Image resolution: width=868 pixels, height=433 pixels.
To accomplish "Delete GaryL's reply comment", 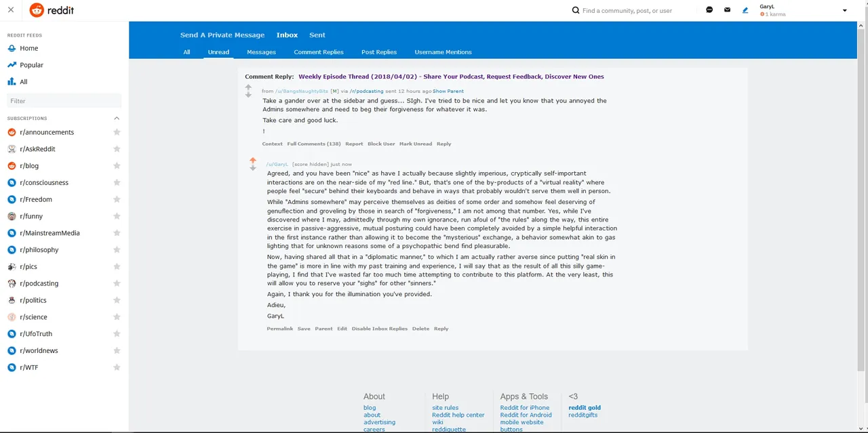I will pos(420,329).
